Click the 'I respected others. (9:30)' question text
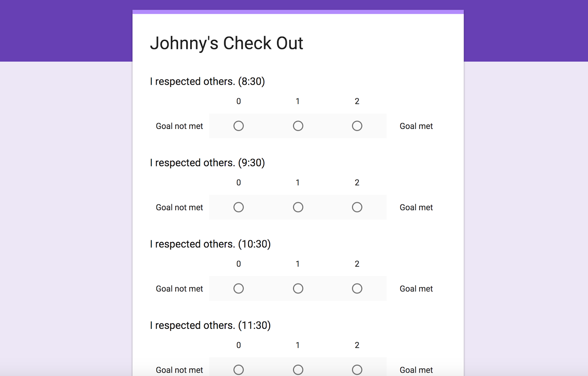Image resolution: width=588 pixels, height=376 pixels. point(207,162)
